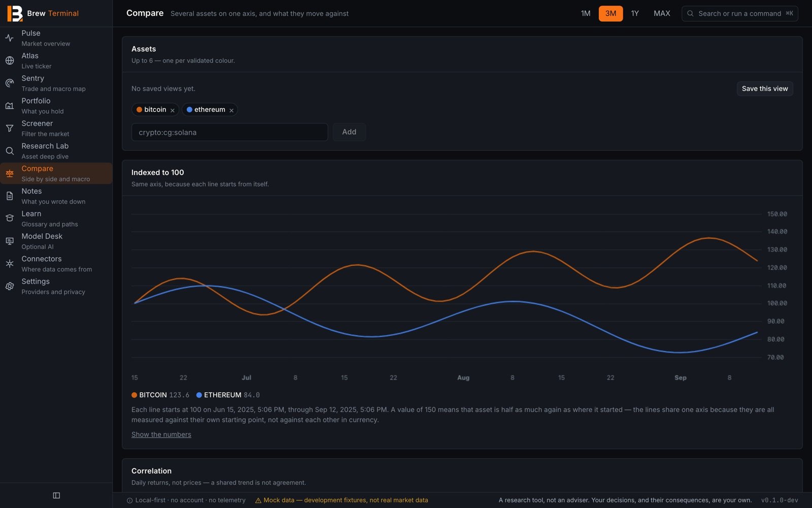812x508 pixels.
Task: Click the orange bitcoin colour dot in chip
Action: [139, 110]
